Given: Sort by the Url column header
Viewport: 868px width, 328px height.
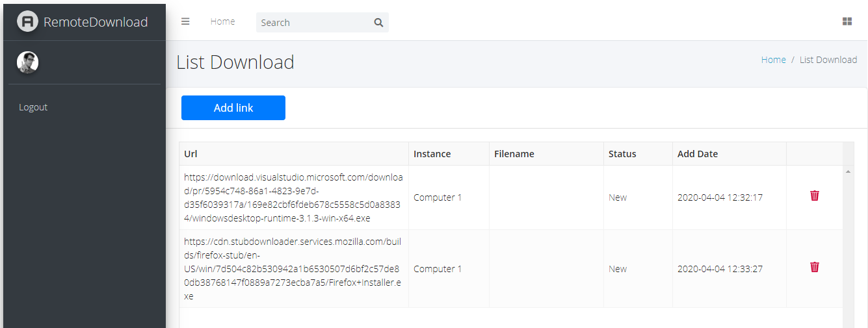Looking at the screenshot, I should (191, 154).
